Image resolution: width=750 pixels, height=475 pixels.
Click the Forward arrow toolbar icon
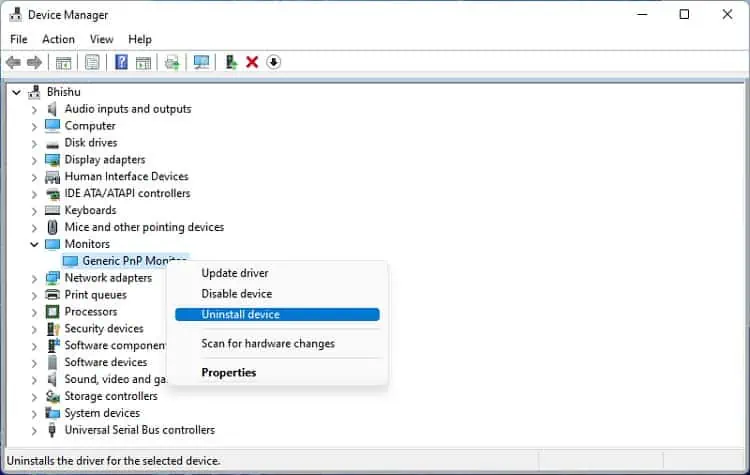tap(34, 62)
